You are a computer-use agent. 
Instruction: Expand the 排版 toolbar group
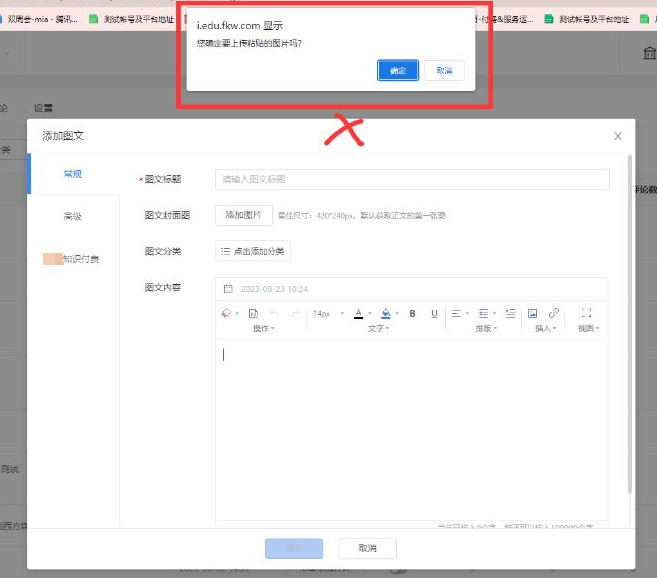486,328
